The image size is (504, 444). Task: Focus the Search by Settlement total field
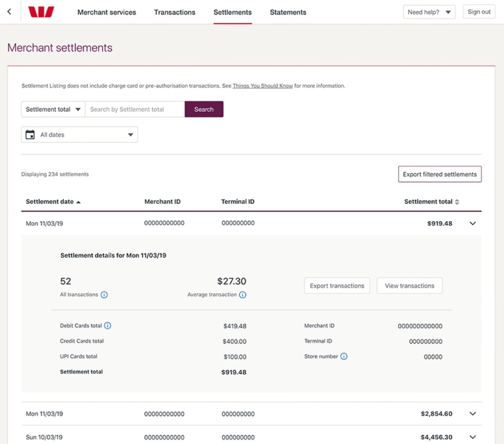pyautogui.click(x=135, y=110)
